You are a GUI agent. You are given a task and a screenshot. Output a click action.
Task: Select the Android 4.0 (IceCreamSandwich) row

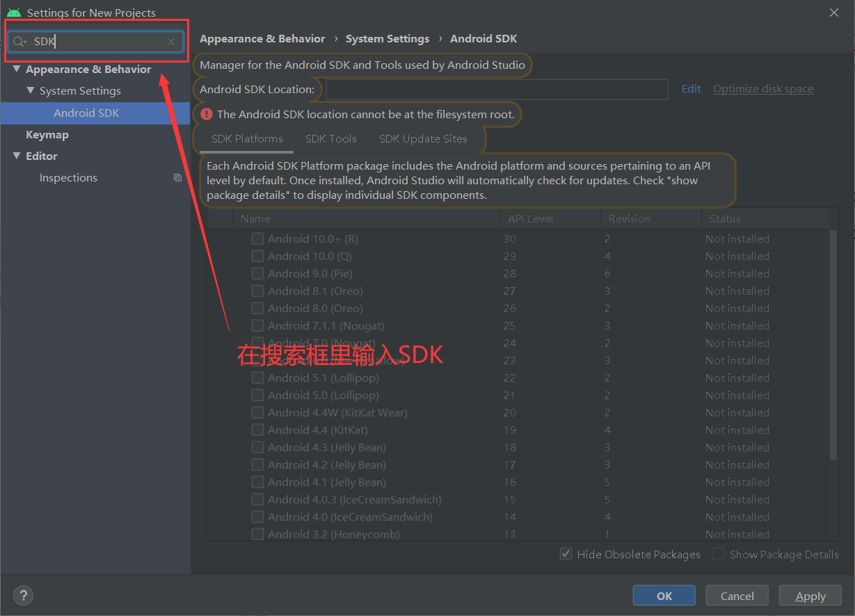click(518, 517)
